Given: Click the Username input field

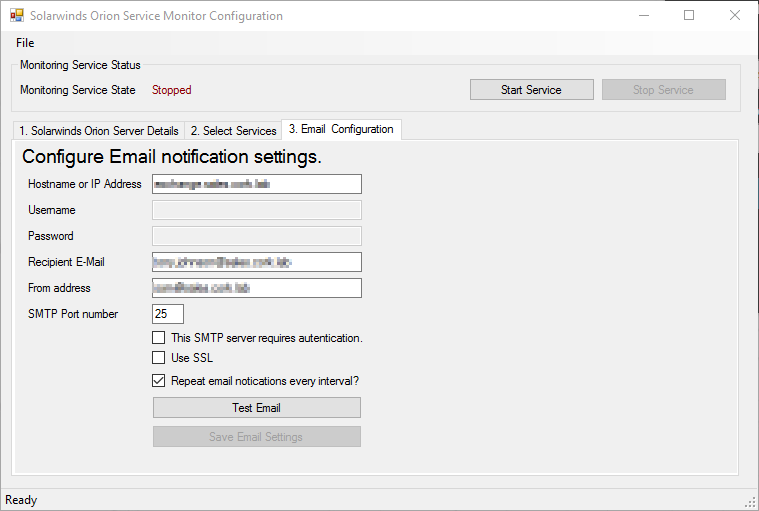Looking at the screenshot, I should pos(257,210).
